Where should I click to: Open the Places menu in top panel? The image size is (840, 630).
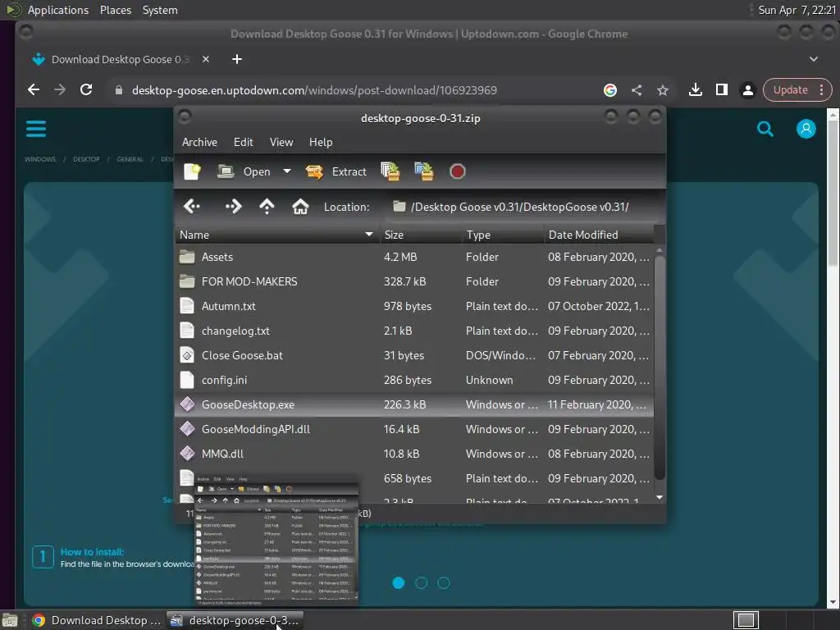click(x=115, y=10)
